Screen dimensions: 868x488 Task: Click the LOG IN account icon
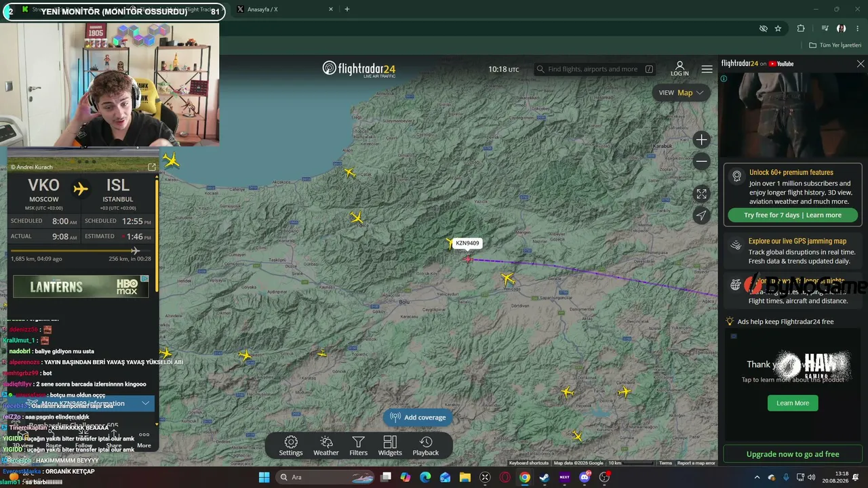tap(679, 68)
